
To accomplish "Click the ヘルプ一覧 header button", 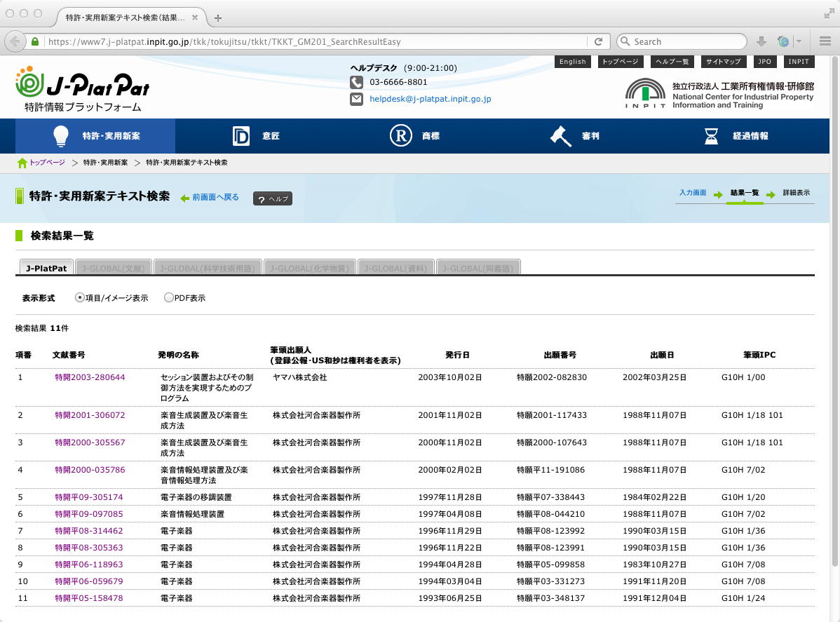I will coord(672,62).
